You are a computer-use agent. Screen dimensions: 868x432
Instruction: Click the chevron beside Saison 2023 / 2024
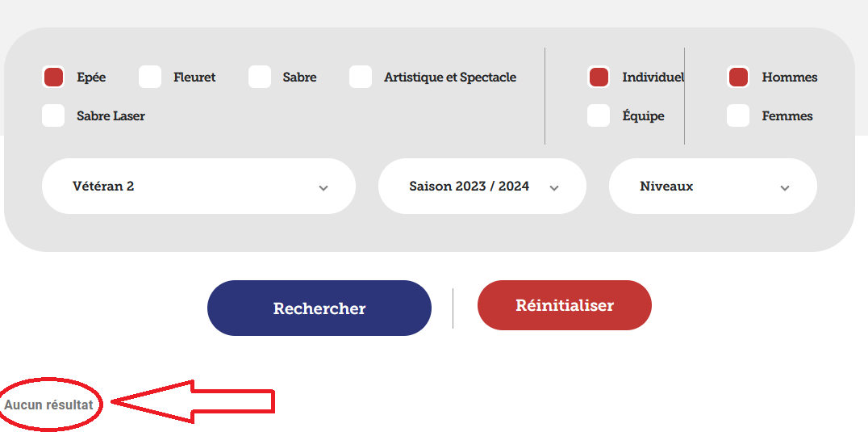tap(554, 188)
